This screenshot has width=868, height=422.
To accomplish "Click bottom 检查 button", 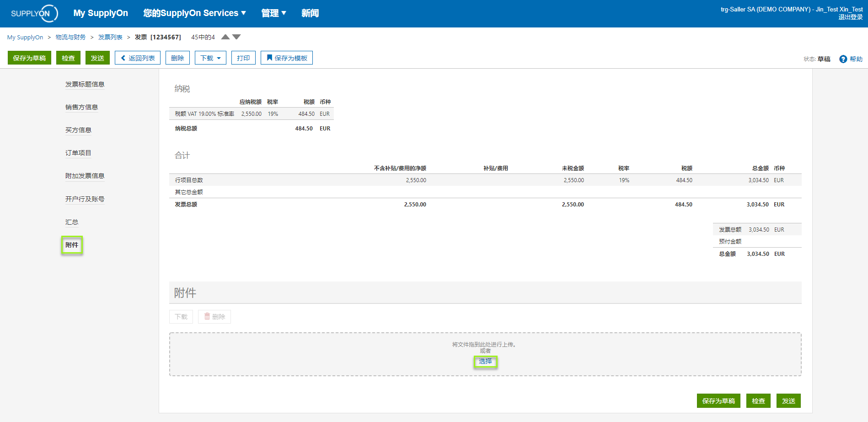I will (x=758, y=401).
